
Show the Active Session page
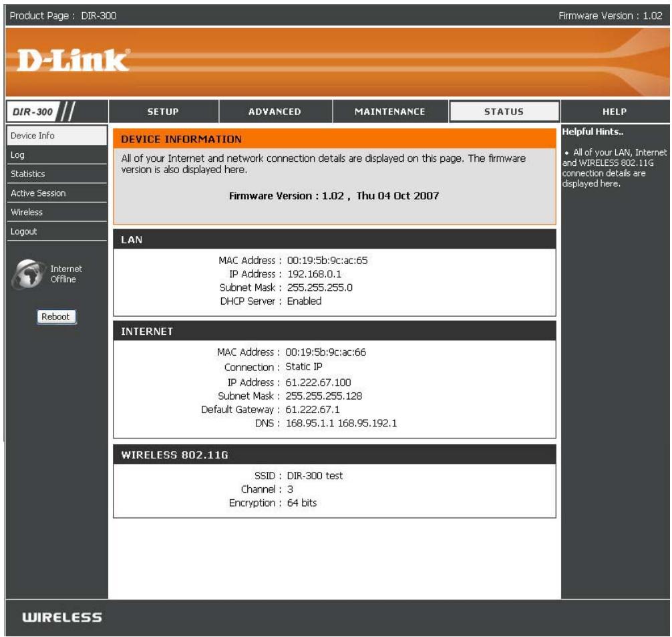tap(57, 193)
